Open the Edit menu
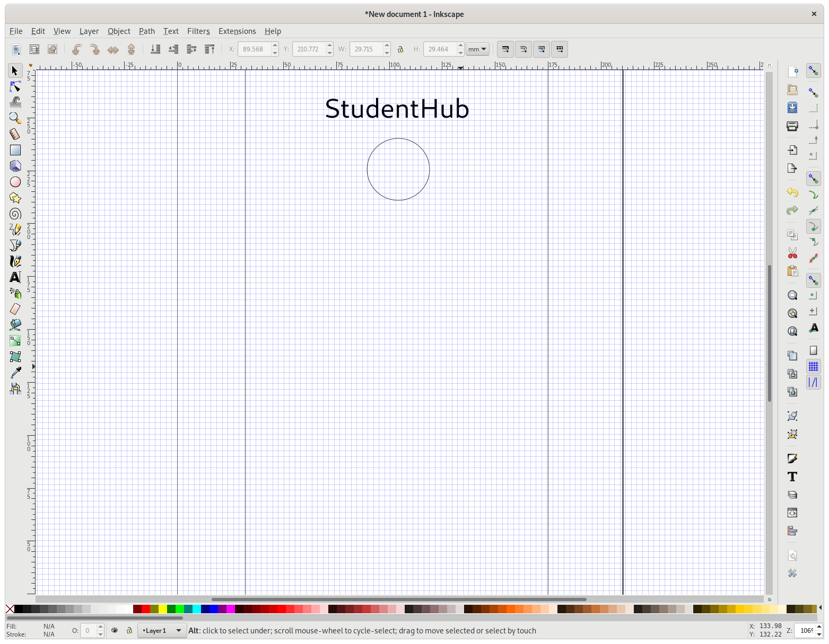This screenshot has height=644, width=829. (x=38, y=31)
